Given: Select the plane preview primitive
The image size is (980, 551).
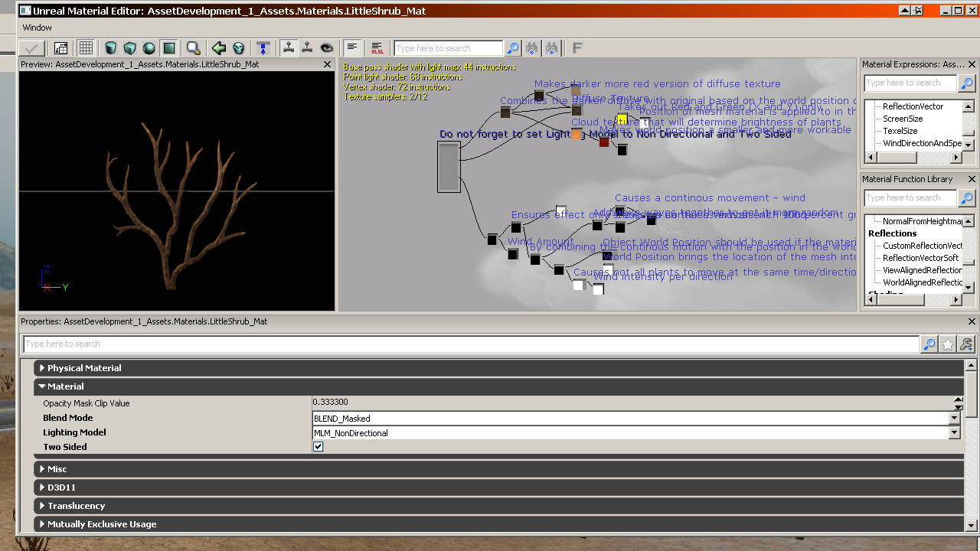Looking at the screenshot, I should click(168, 48).
